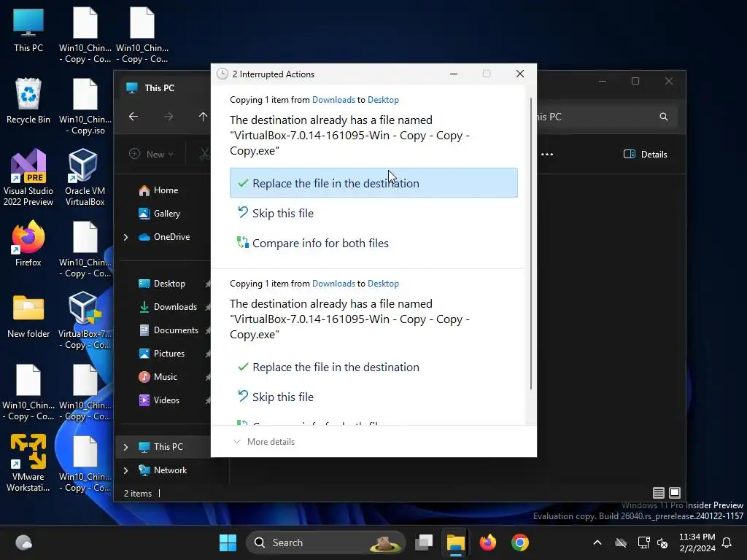
Task: Open Downloads link in first copy message
Action: [x=333, y=99]
